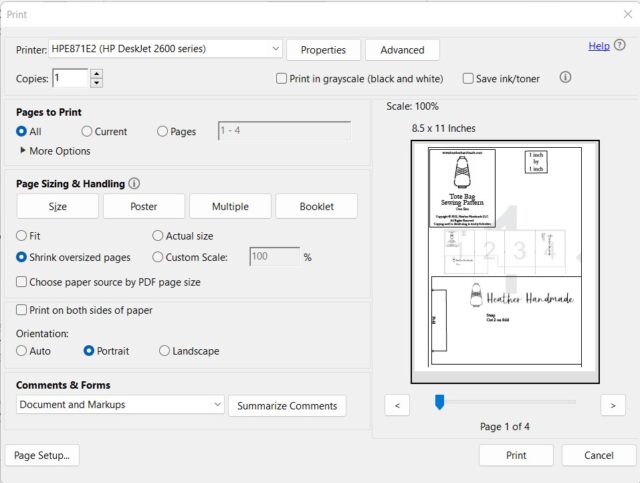Open the Printer selection dropdown
The image size is (640, 483).
pyautogui.click(x=165, y=49)
